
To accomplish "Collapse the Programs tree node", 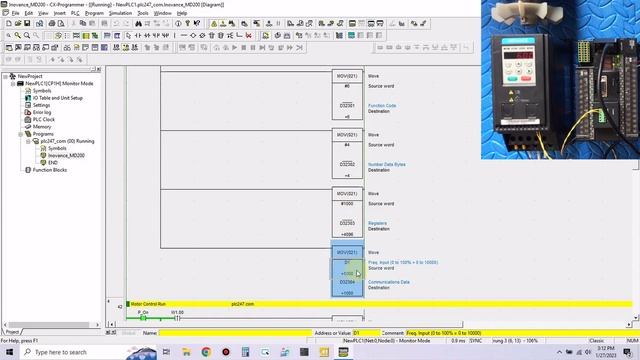I will point(20,134).
